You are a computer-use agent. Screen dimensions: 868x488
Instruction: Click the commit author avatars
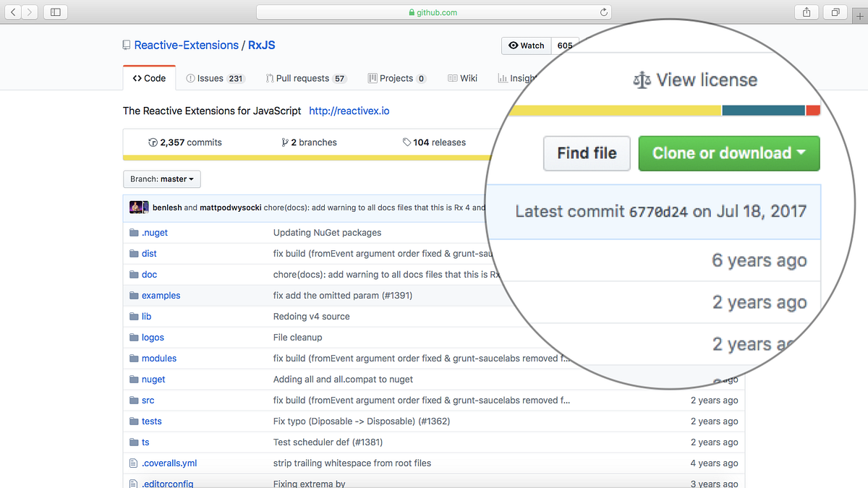tap(139, 207)
